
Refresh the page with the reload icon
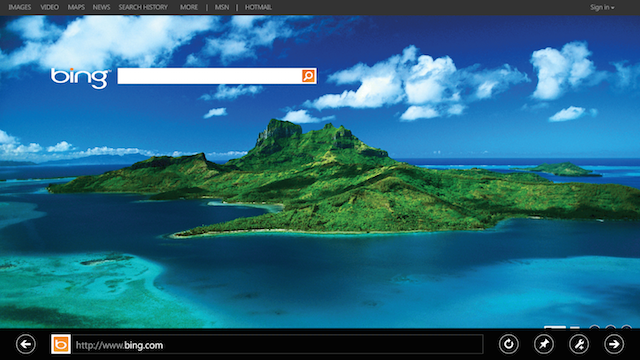(x=509, y=344)
